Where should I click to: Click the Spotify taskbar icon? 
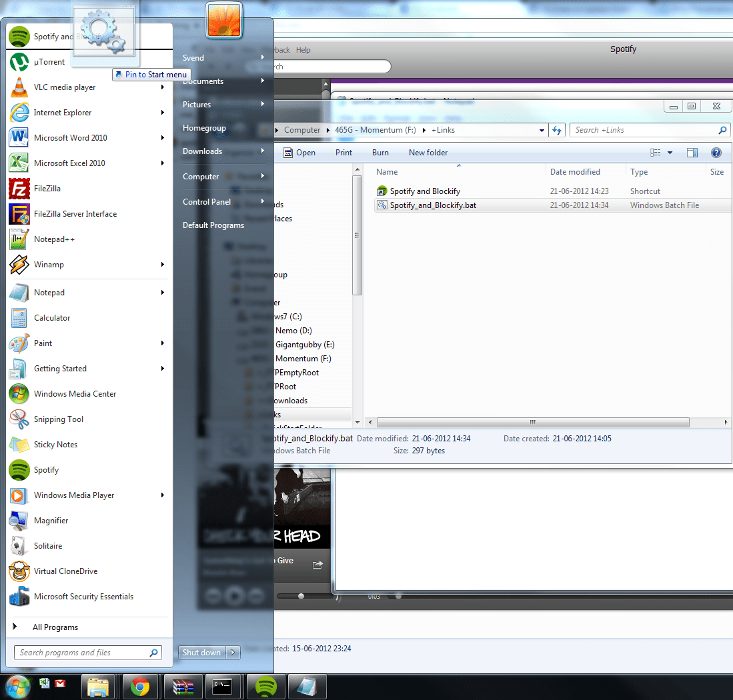265,687
